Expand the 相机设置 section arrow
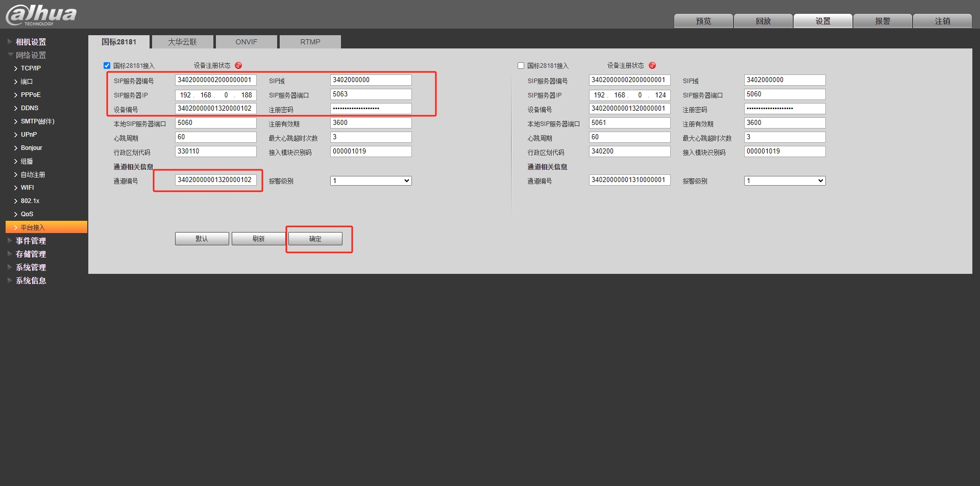This screenshot has width=980, height=486. pos(10,42)
